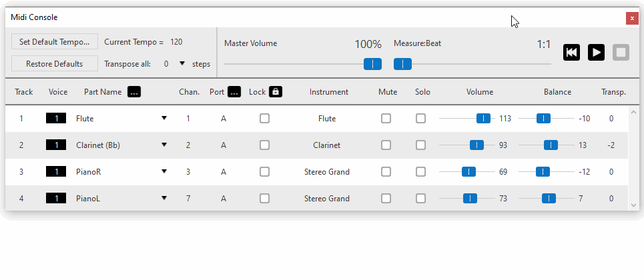Expand the Clarinet (Bb) part name dropdown
The height and width of the screenshot is (280, 644).
(x=164, y=145)
